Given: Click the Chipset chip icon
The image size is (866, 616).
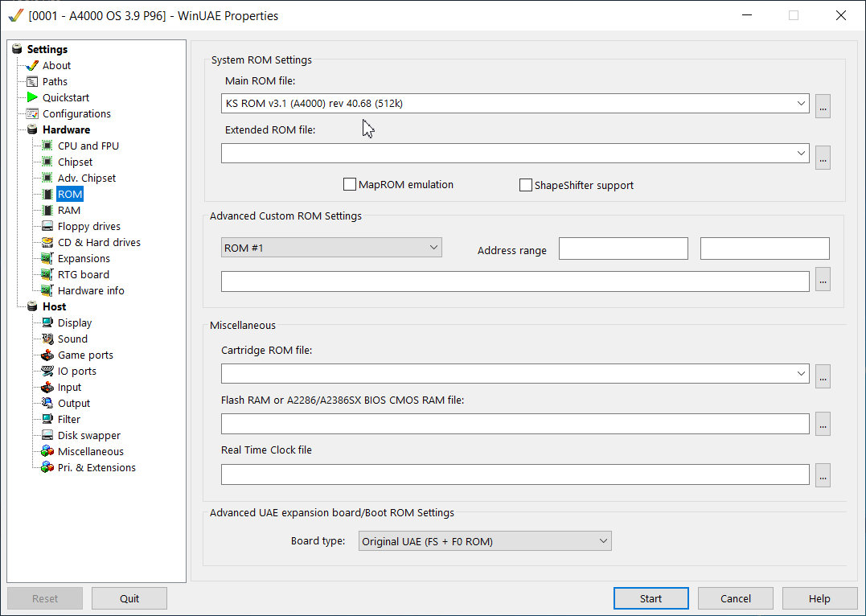Looking at the screenshot, I should [47, 162].
